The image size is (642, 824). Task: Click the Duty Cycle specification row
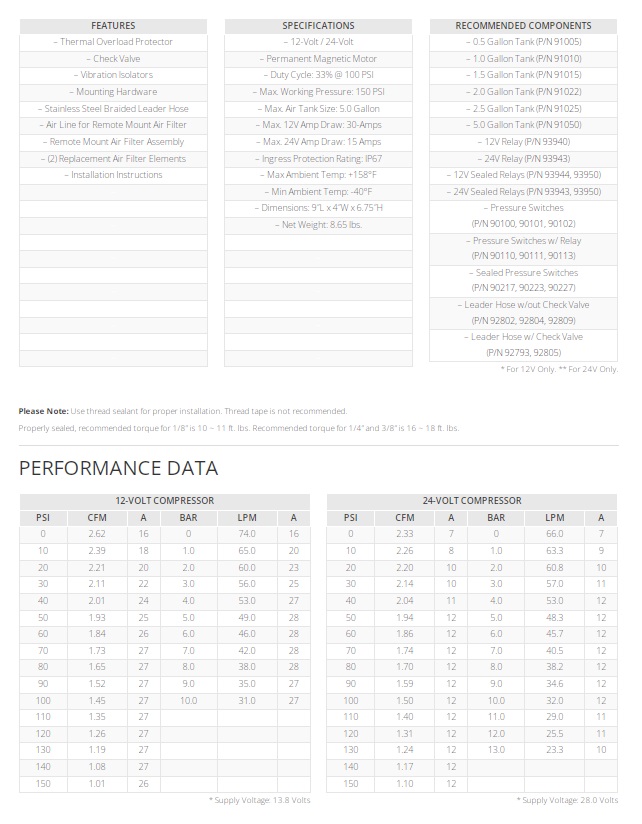318,75
